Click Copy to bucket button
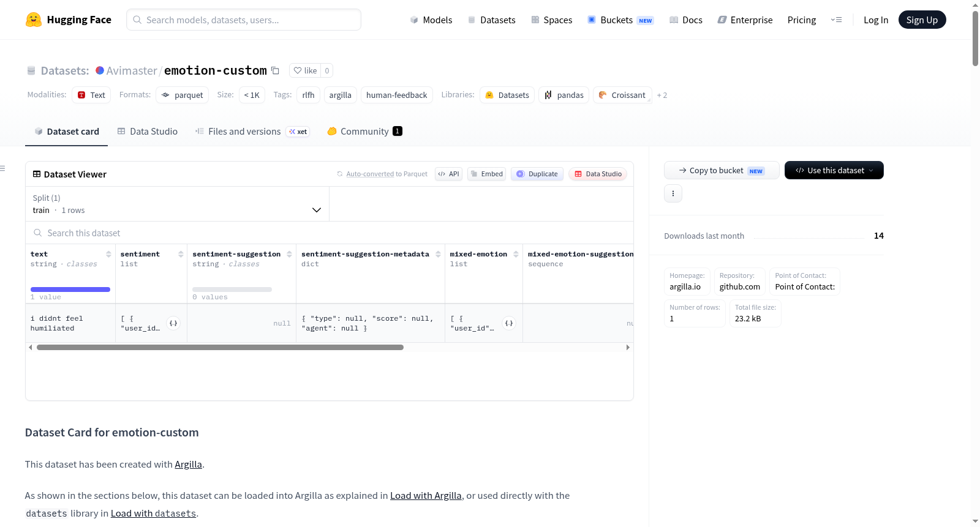 click(x=722, y=170)
